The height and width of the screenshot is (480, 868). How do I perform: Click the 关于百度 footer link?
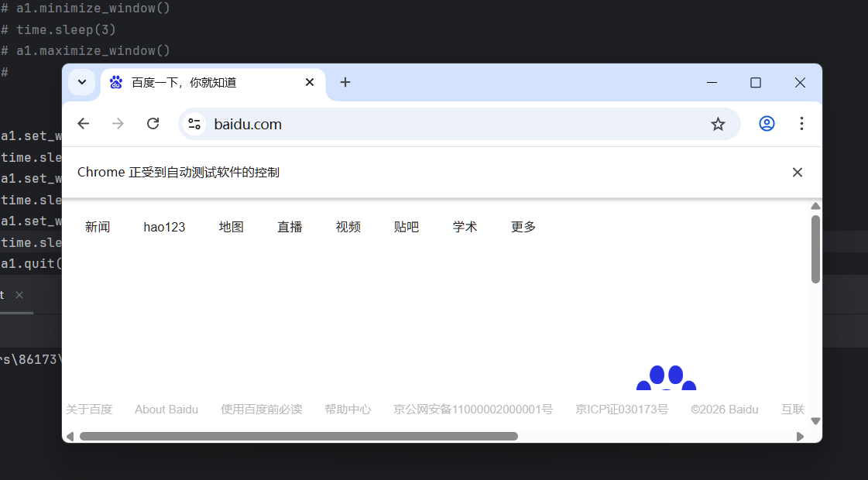coord(89,410)
